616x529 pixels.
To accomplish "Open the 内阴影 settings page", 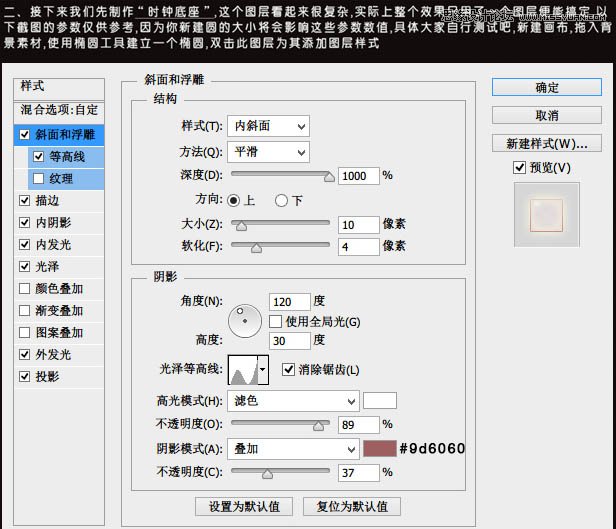I will [53, 223].
